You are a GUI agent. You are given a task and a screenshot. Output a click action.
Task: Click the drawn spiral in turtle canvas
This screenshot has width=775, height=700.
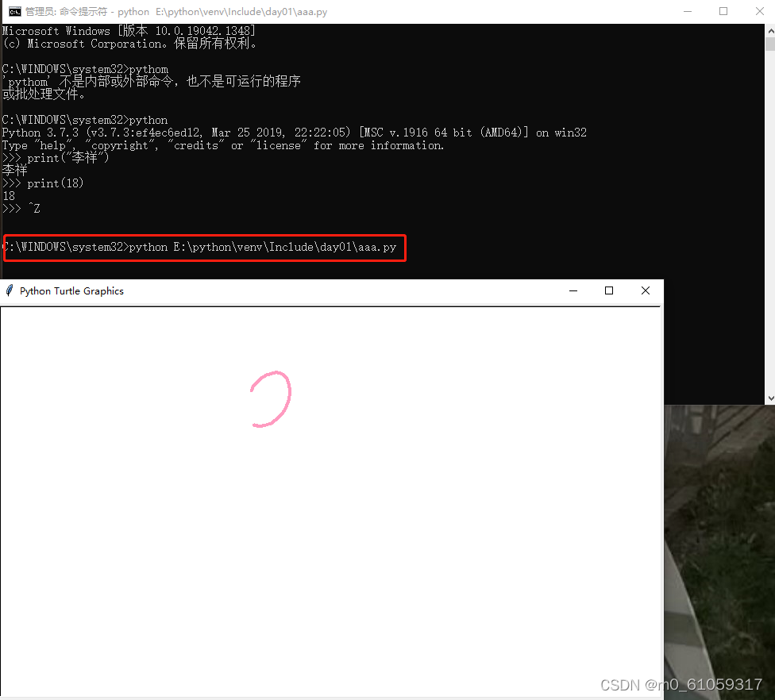coord(272,397)
